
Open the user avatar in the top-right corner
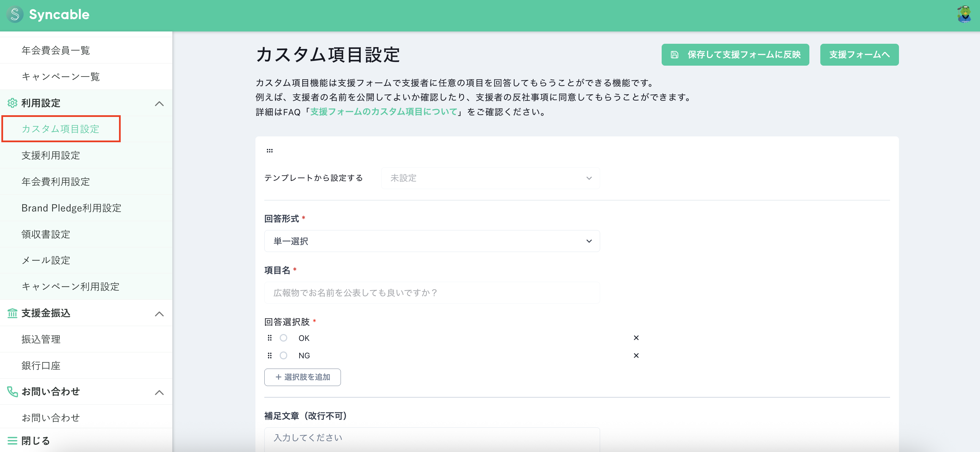964,15
